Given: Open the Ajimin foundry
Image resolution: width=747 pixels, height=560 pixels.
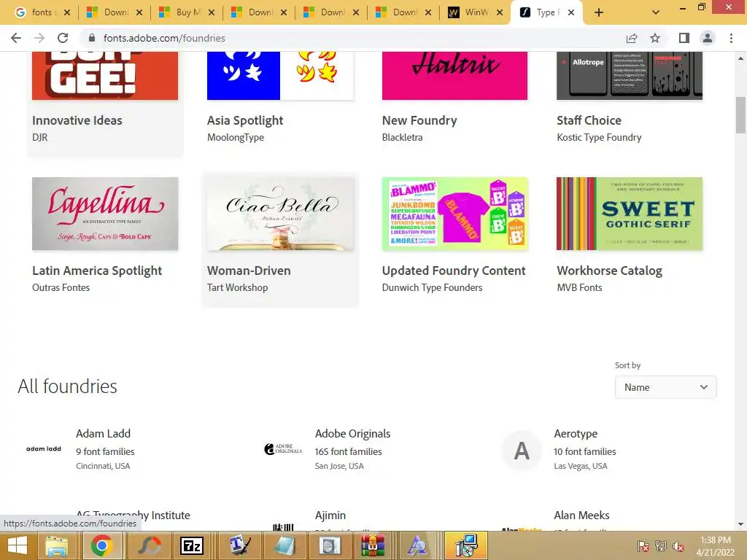Looking at the screenshot, I should pyautogui.click(x=330, y=516).
